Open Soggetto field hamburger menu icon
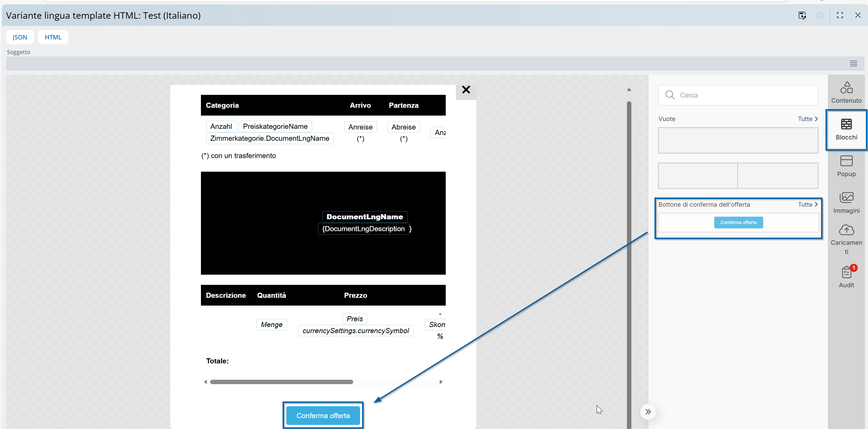Screen dimensions: 868x429 pyautogui.click(x=853, y=64)
